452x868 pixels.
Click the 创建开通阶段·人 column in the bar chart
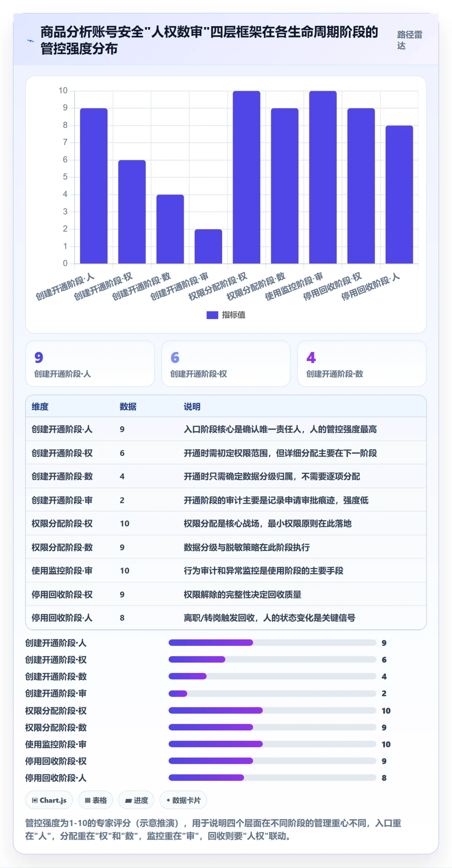(x=94, y=186)
